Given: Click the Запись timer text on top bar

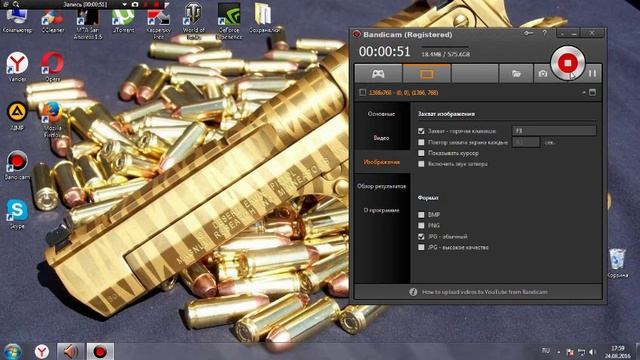Looking at the screenshot, I should [85, 4].
